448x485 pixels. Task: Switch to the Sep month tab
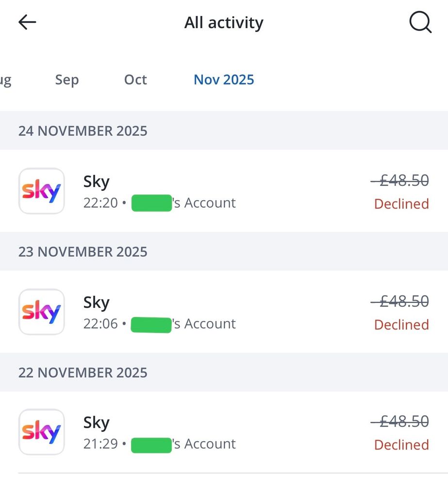pyautogui.click(x=66, y=80)
